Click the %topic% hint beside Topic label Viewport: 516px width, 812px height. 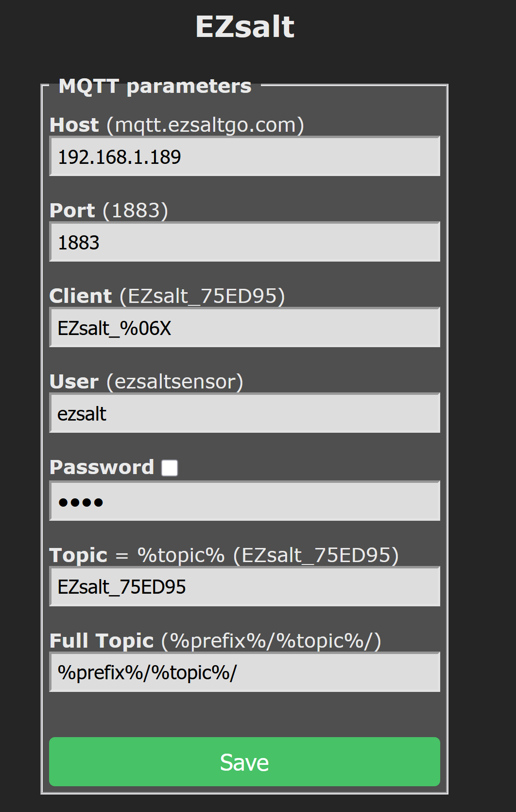(181, 555)
